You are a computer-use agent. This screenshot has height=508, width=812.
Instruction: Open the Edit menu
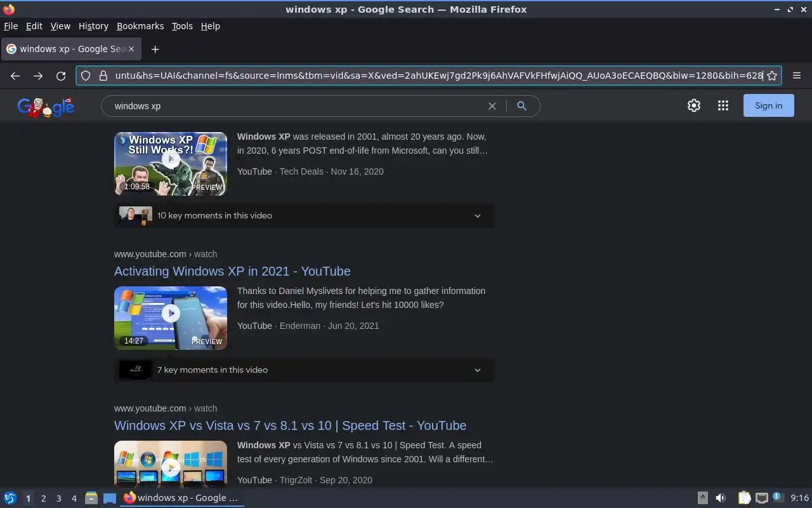pyautogui.click(x=34, y=26)
